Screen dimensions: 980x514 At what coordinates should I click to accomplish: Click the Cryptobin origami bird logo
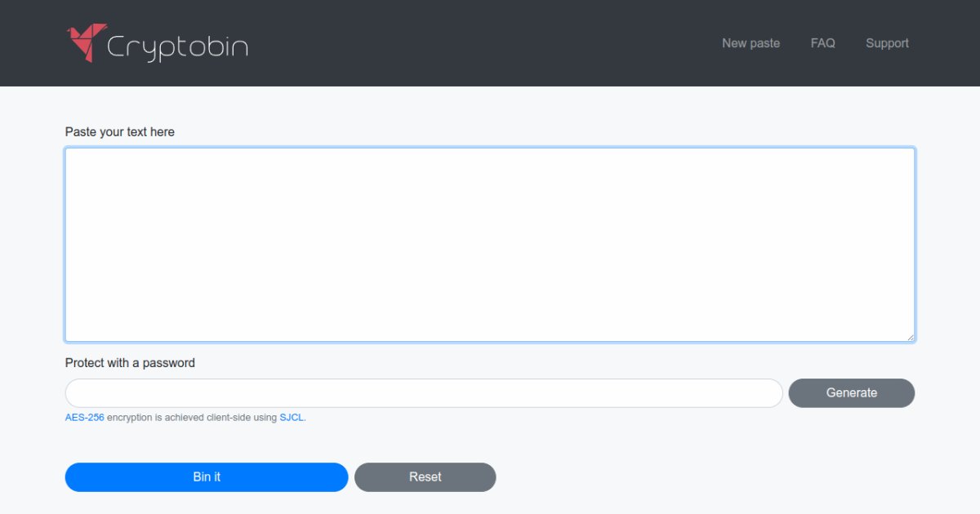point(86,42)
